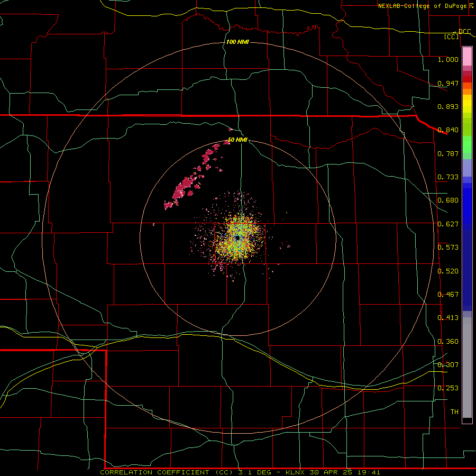Select the 0.413 legend value
Image resolution: width=476 pixels, height=476 pixels.
point(448,318)
